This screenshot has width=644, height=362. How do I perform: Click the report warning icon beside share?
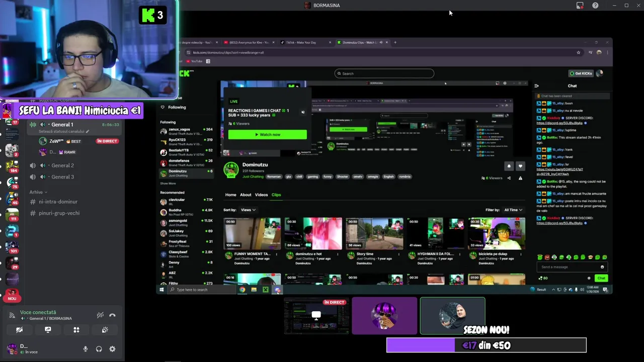coord(520,178)
